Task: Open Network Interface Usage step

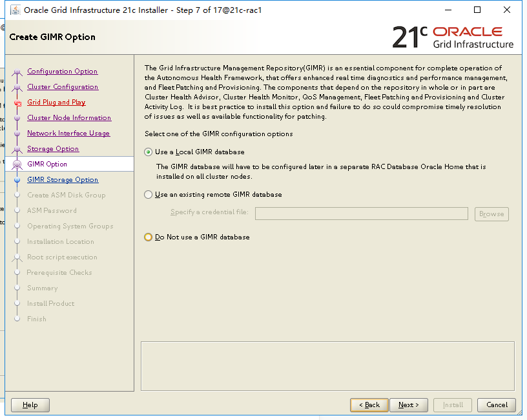Action: [68, 133]
